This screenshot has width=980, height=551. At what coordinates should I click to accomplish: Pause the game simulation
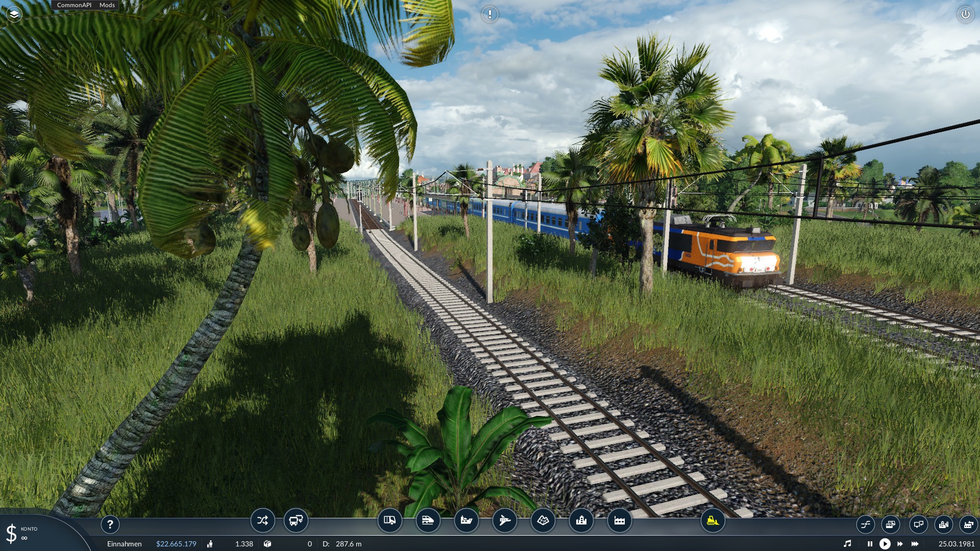click(x=870, y=544)
